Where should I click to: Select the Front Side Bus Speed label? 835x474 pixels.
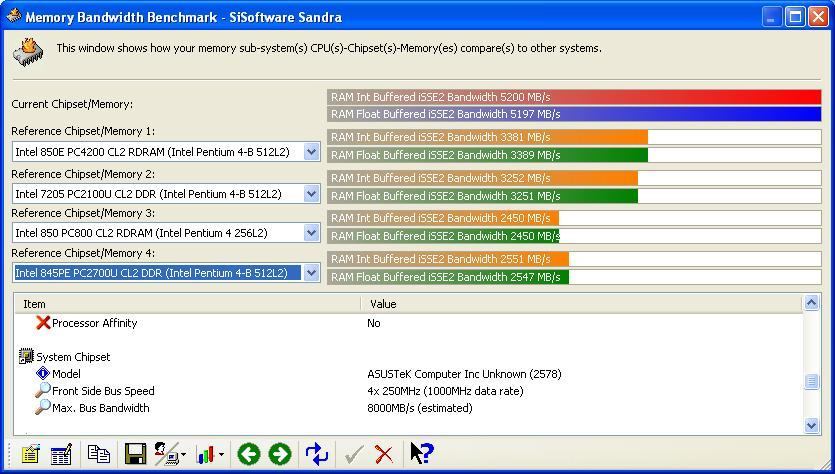pyautogui.click(x=103, y=391)
